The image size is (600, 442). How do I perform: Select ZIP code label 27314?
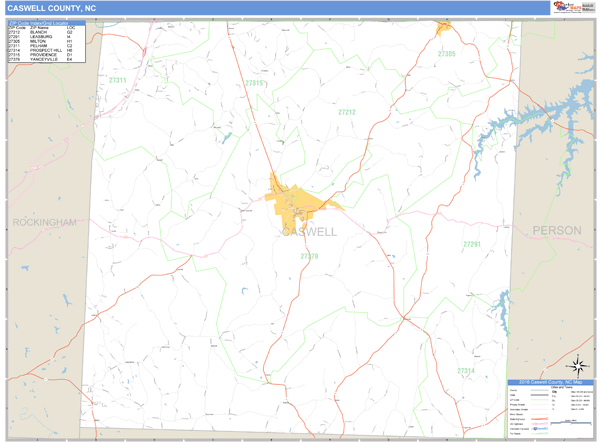coord(466,371)
